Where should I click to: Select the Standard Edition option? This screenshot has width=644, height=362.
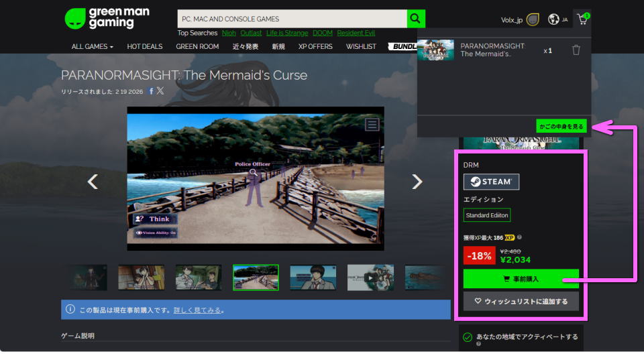(487, 215)
